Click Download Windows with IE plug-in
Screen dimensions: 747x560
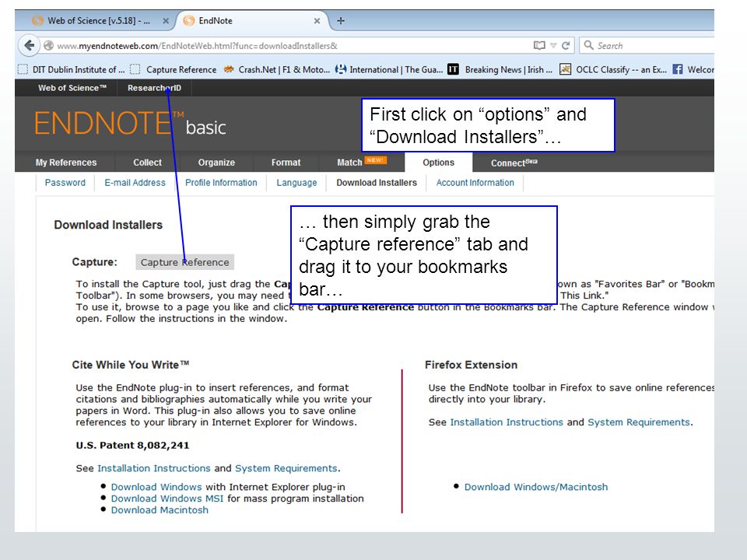pos(156,487)
